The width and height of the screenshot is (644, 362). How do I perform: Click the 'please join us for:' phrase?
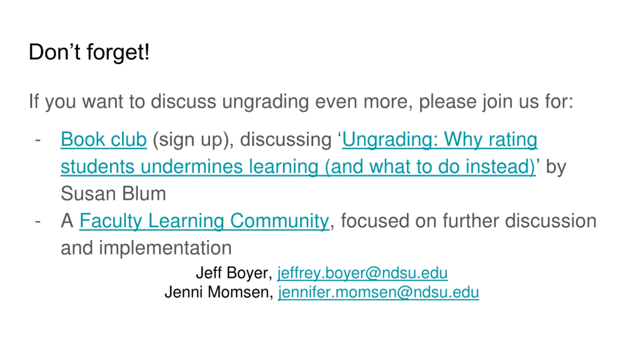[496, 102]
